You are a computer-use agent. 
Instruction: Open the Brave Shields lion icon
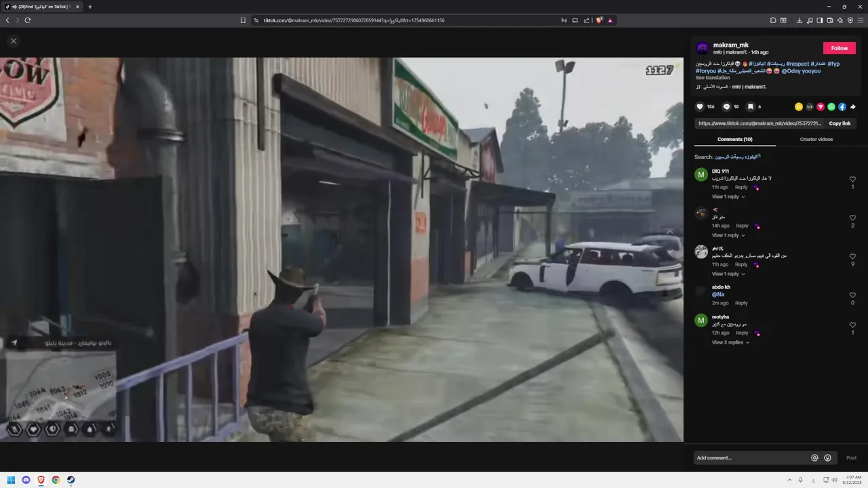[x=599, y=20]
